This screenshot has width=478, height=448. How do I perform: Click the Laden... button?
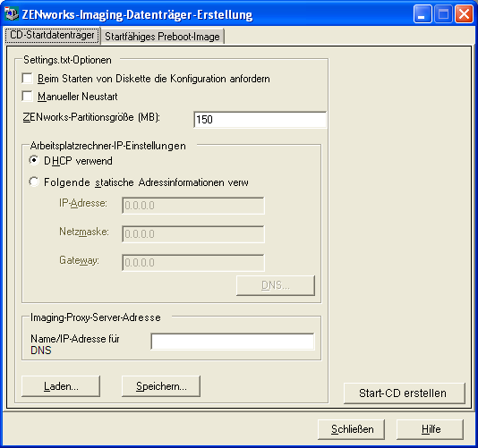(61, 386)
